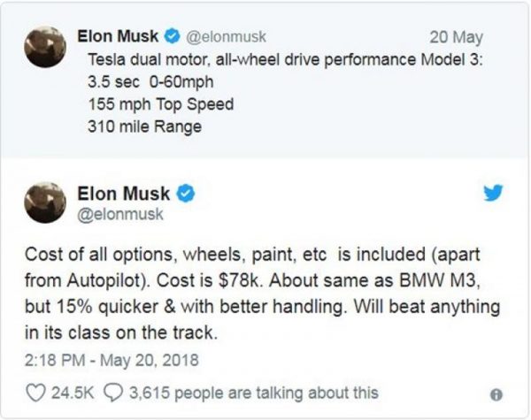This screenshot has height=420, width=531.
Task: Click the main tweet text about $78k cost
Action: (x=263, y=293)
